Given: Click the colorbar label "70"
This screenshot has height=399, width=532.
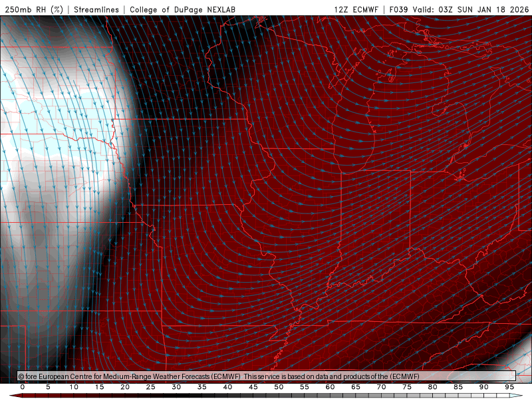Looking at the screenshot, I should pyautogui.click(x=381, y=387).
